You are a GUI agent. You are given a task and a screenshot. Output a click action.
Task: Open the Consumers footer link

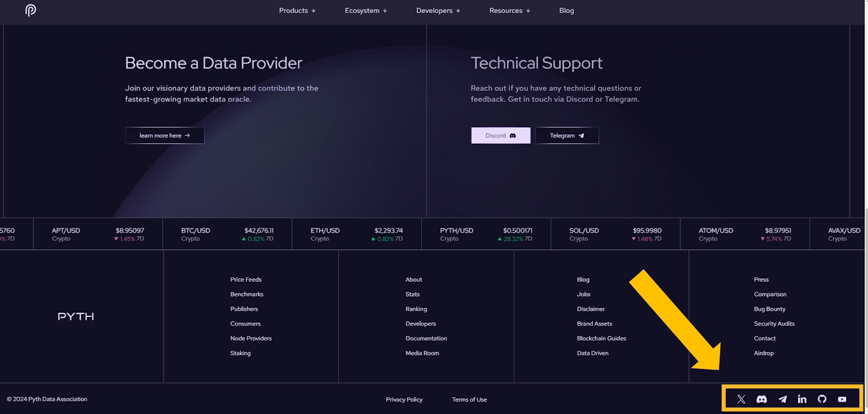[245, 324]
